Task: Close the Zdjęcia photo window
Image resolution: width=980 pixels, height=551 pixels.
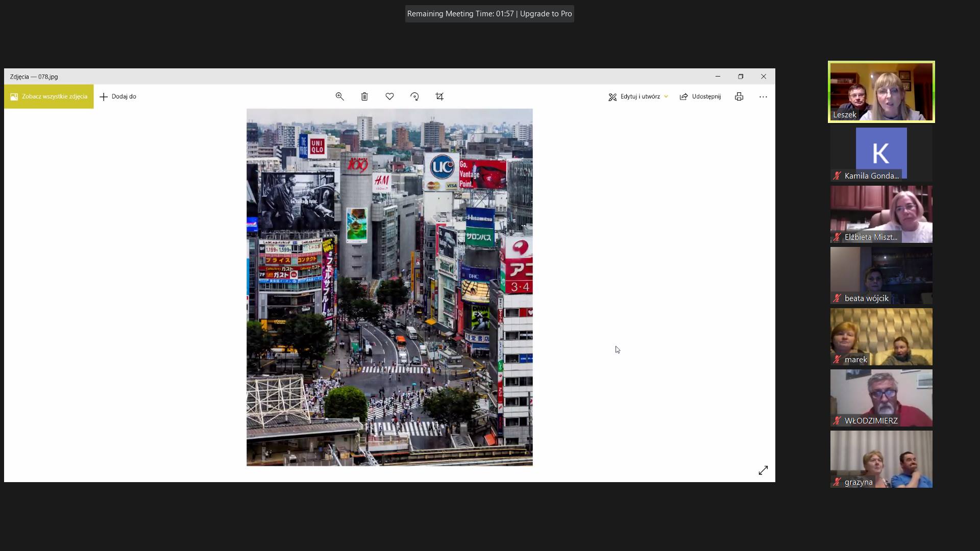Action: click(764, 77)
